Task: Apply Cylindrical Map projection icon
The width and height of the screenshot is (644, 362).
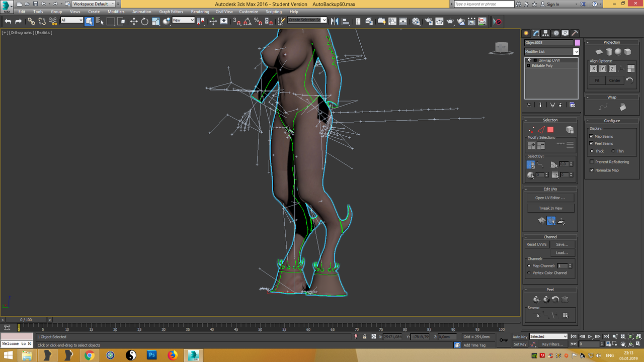Action: [609, 52]
